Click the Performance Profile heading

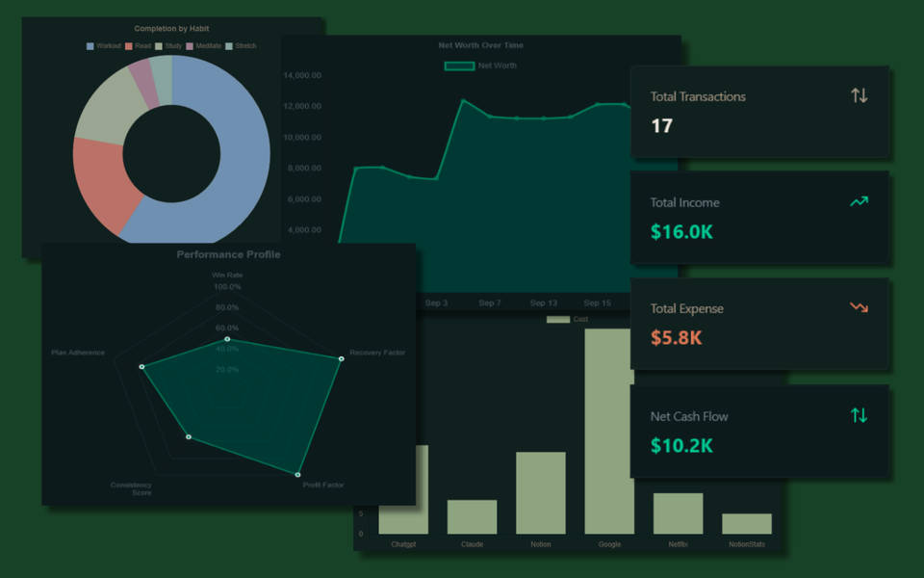(x=229, y=254)
